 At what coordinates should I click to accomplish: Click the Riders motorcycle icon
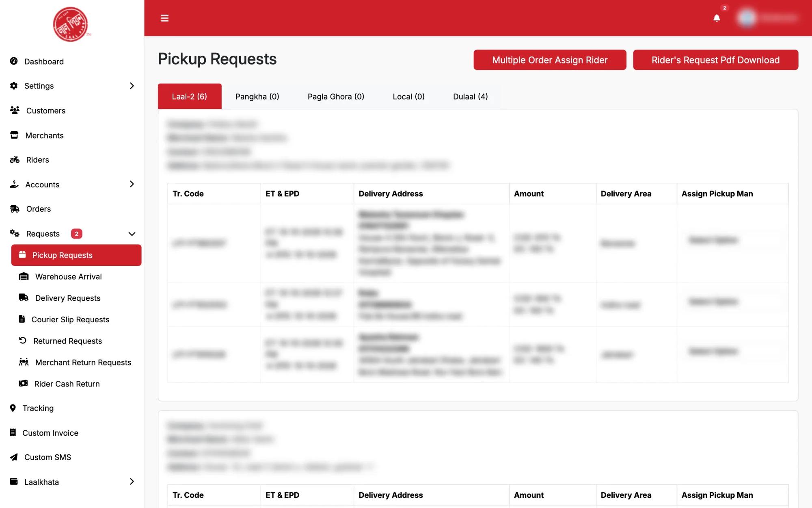[15, 160]
